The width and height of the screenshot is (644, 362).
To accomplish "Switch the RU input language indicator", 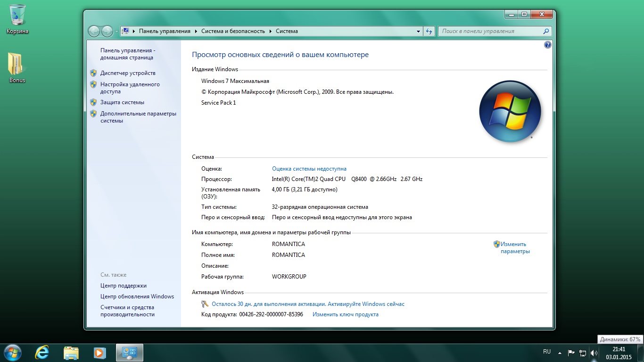I will point(547,352).
